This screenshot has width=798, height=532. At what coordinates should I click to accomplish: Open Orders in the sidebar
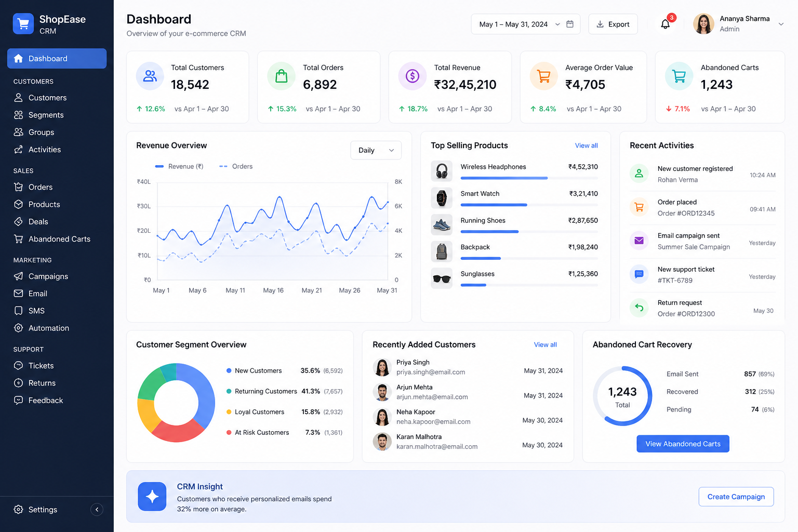pos(57,187)
